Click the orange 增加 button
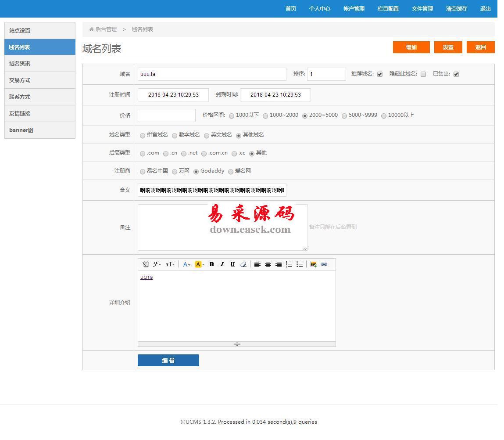 411,47
